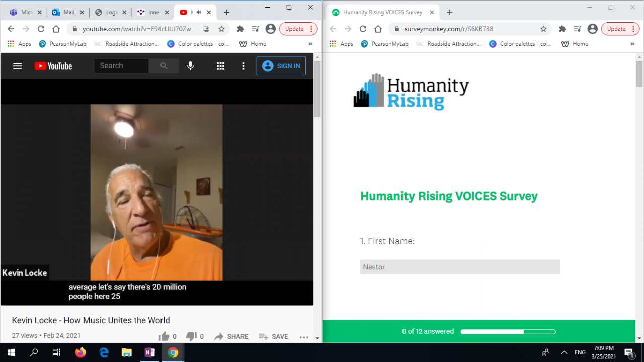Focus the surveymonkey.com address bar
The width and height of the screenshot is (644, 362).
[x=448, y=29]
